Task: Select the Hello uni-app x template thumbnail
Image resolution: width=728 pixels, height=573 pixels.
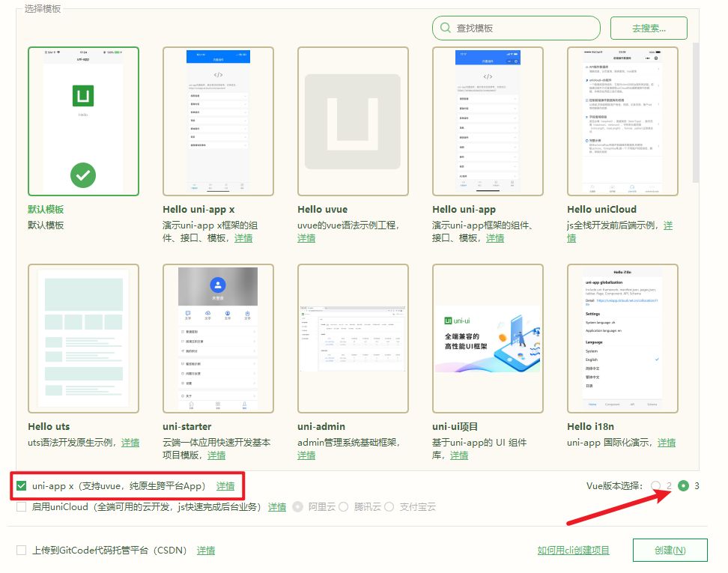Action: tap(218, 121)
